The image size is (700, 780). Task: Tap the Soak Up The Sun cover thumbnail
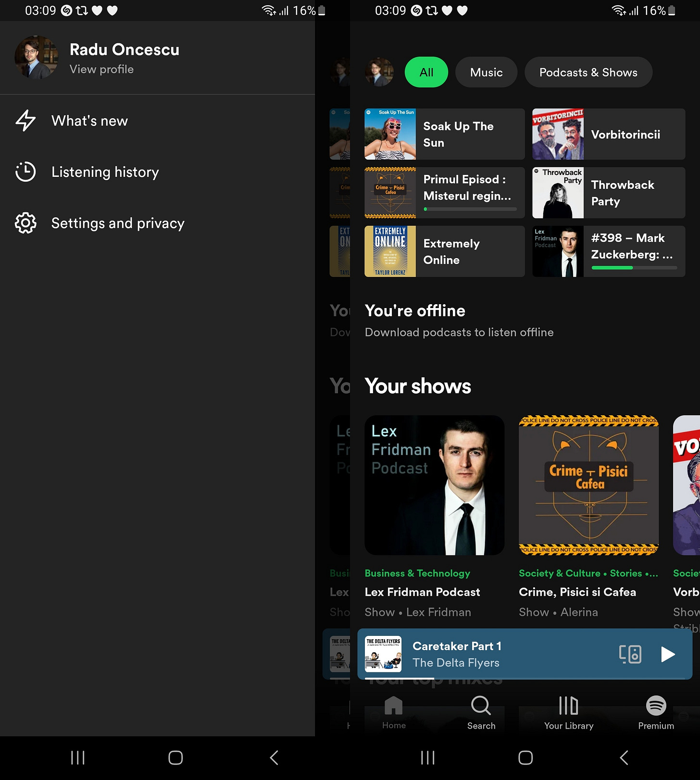[390, 134]
